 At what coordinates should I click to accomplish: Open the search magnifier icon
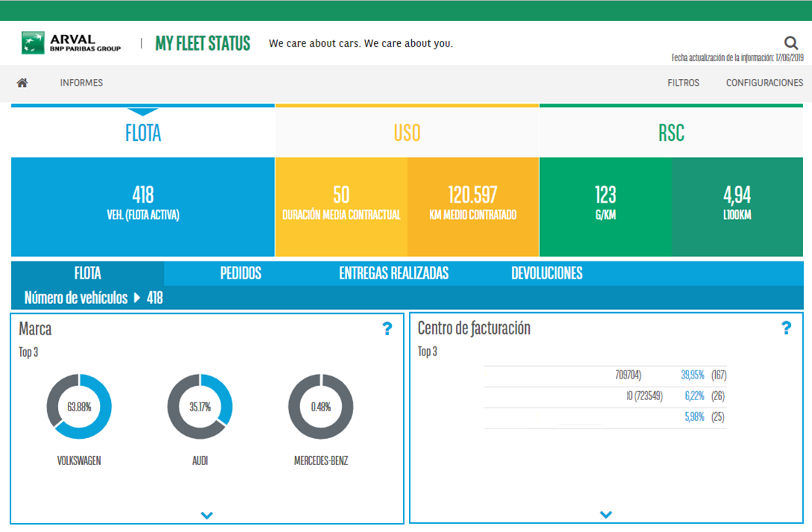790,43
